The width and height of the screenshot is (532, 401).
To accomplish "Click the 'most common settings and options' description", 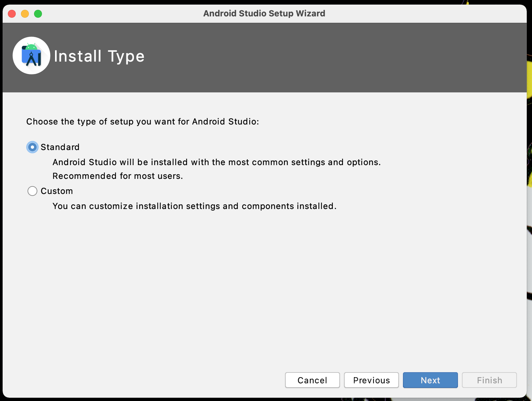I will coord(217,162).
